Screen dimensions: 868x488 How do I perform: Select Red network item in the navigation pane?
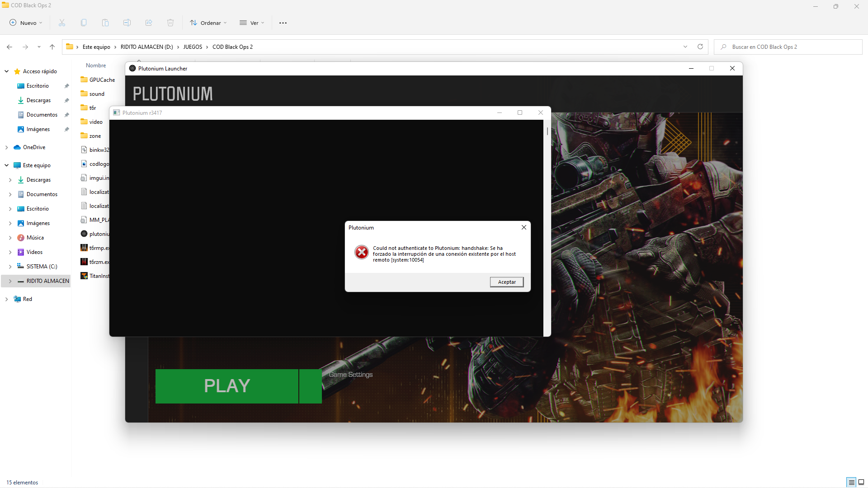27,299
